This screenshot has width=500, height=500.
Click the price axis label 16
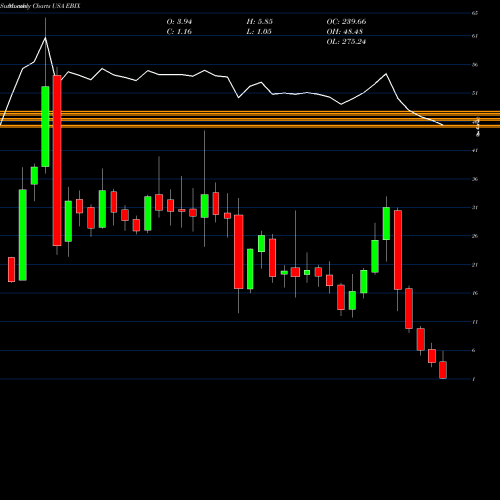point(475,293)
